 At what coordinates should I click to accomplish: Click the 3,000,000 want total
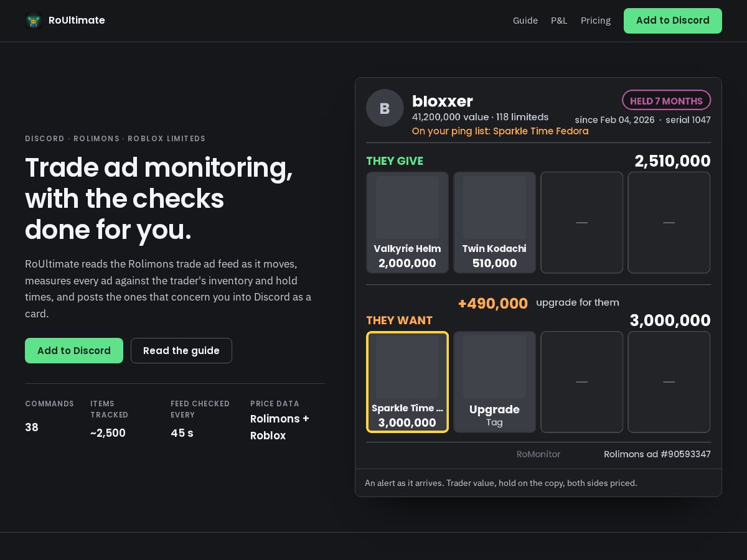tap(670, 320)
